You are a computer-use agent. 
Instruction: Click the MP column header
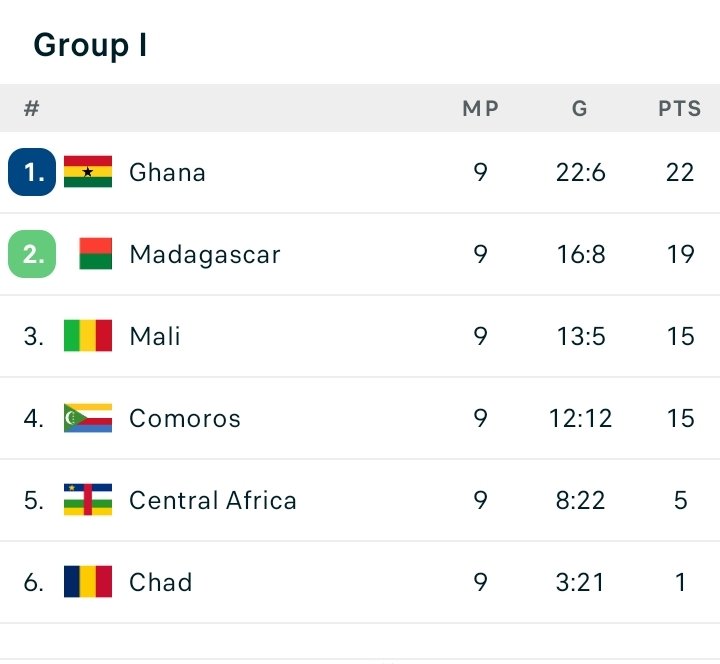click(480, 109)
